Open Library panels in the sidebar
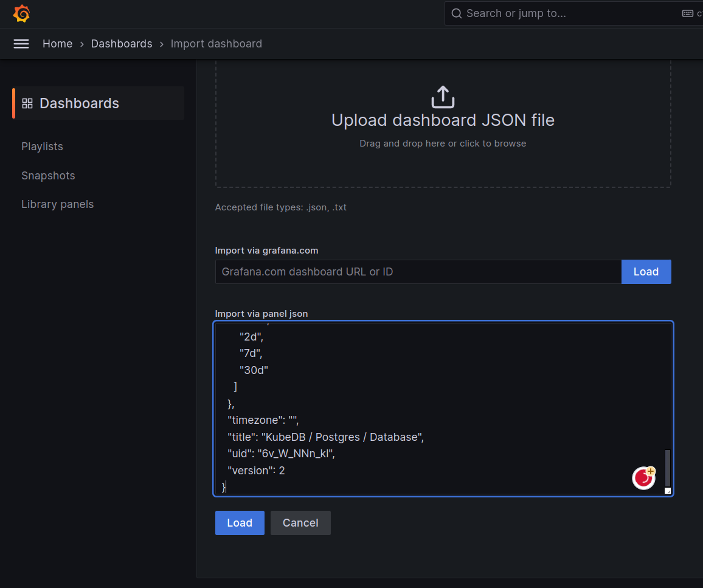The image size is (703, 588). coord(57,204)
